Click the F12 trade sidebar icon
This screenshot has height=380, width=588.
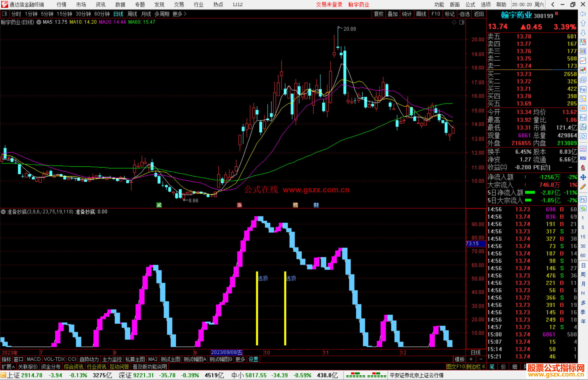[583, 118]
